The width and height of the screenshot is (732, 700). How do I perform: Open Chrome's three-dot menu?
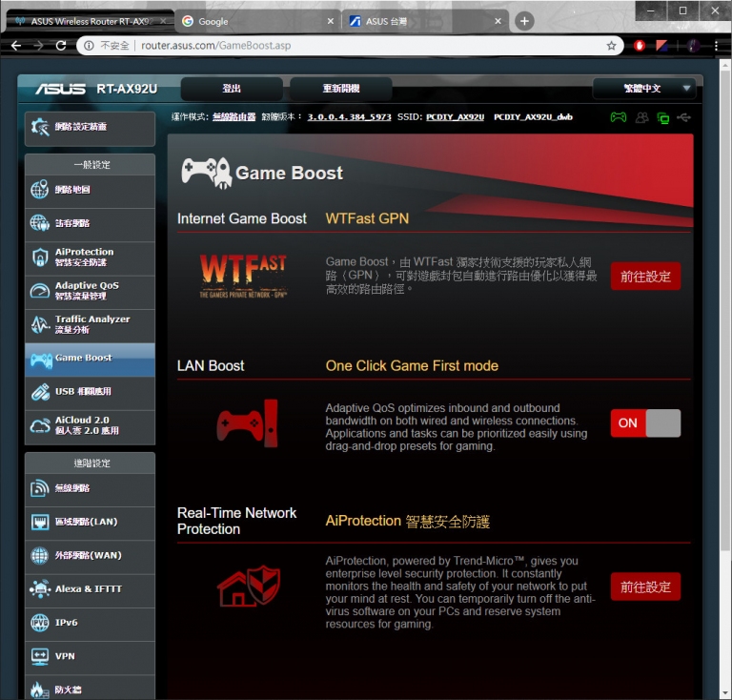click(716, 46)
